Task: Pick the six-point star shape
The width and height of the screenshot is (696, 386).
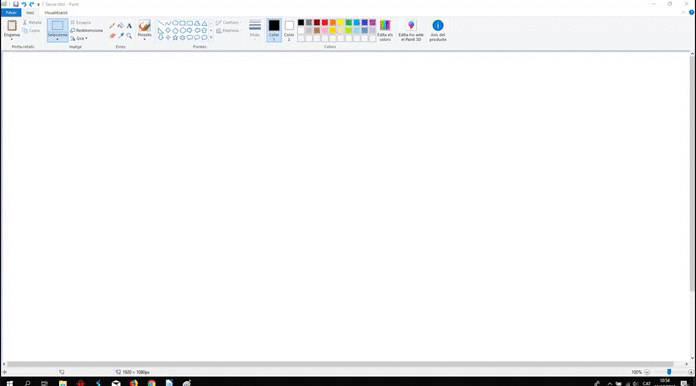Action: coord(182,38)
